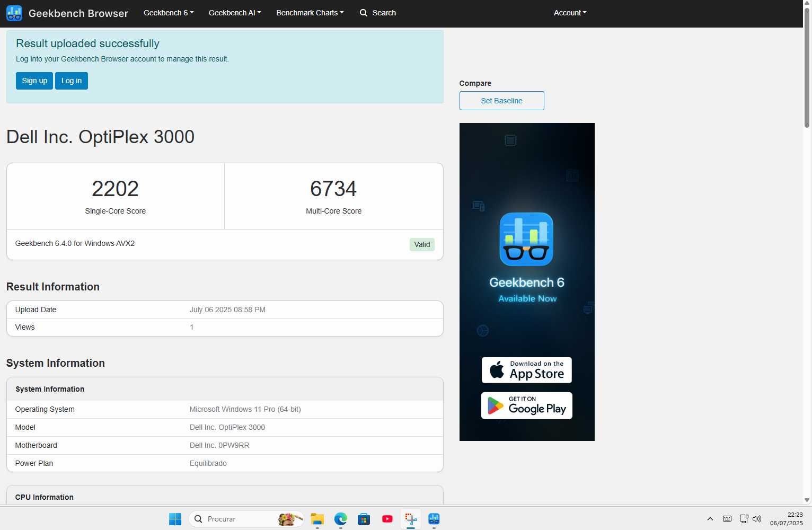Open Snipping Tool from the taskbar
This screenshot has height=530, width=812.
point(411,519)
